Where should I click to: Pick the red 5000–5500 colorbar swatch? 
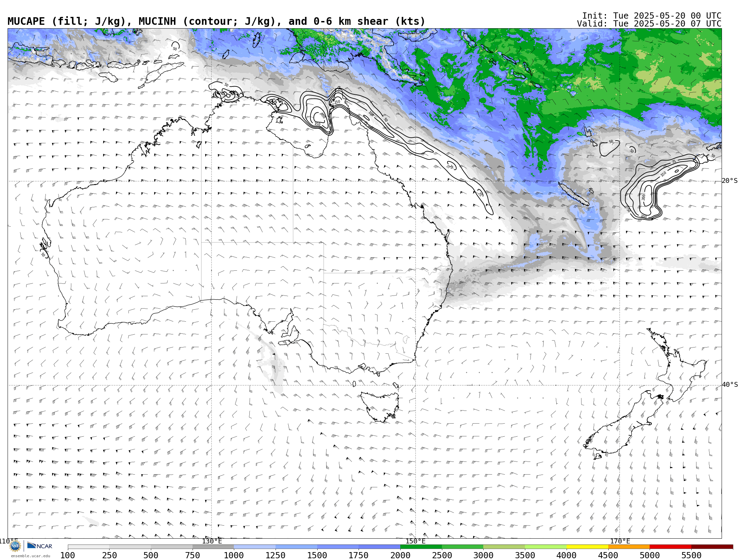coord(671,547)
